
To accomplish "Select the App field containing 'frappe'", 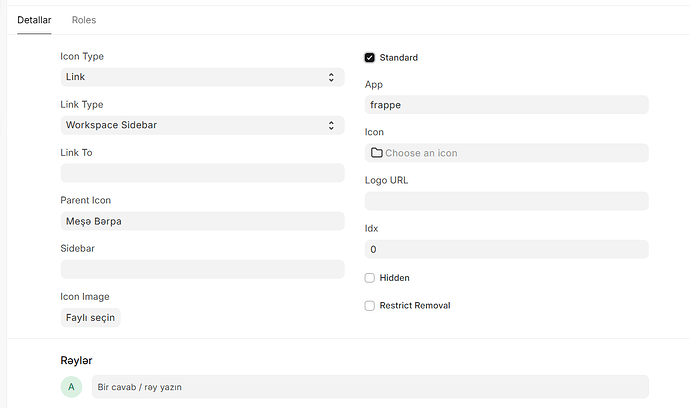I will coord(506,105).
